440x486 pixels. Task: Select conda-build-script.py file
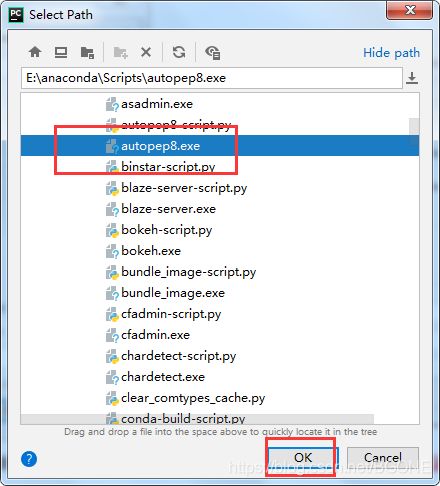point(183,419)
